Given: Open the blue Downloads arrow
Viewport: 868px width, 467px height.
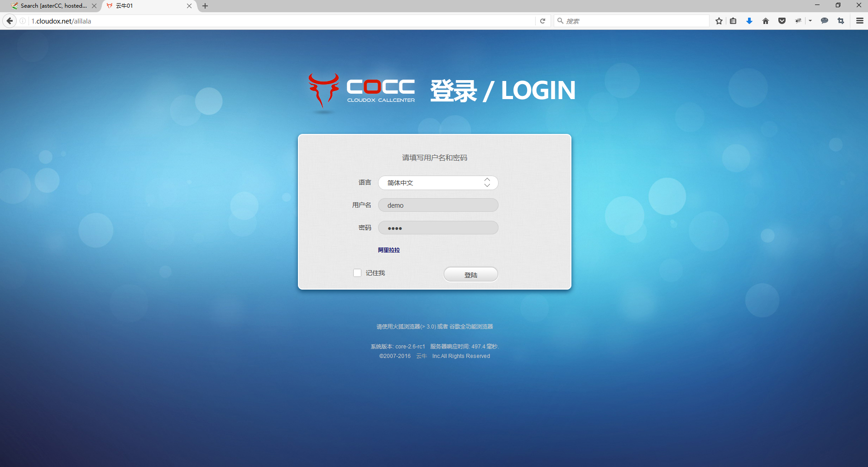Looking at the screenshot, I should tap(749, 21).
